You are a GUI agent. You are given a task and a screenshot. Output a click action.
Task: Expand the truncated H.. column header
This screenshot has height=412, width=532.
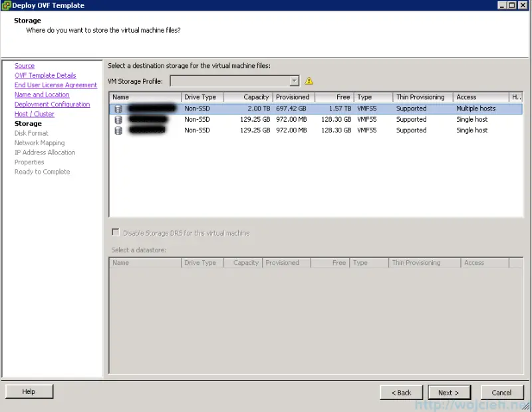click(x=516, y=97)
